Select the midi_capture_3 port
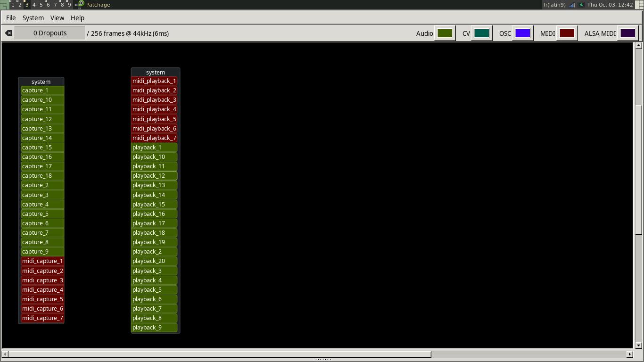The width and height of the screenshot is (644, 362). point(42,280)
